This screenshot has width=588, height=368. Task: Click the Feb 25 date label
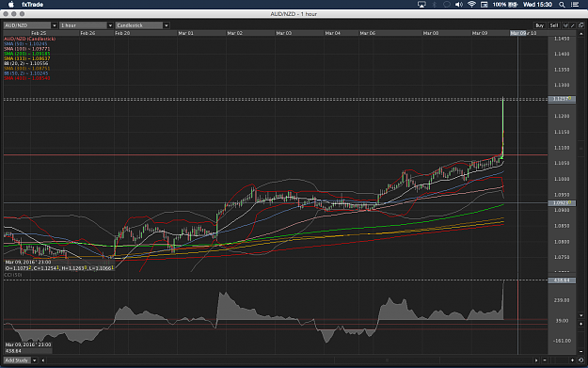coord(39,33)
